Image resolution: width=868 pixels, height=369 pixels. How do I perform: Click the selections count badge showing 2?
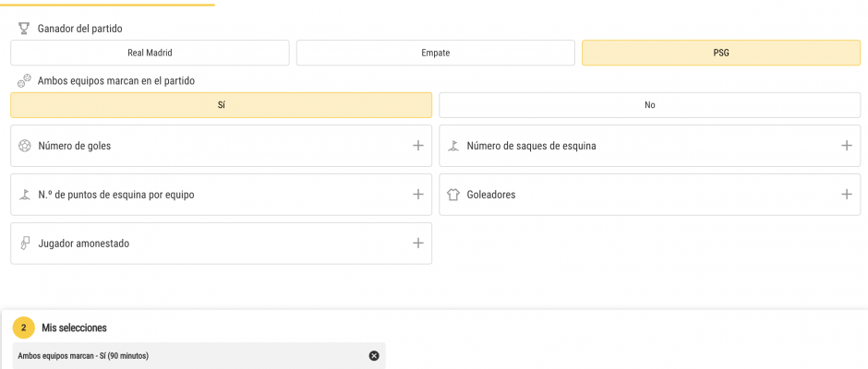[24, 327]
